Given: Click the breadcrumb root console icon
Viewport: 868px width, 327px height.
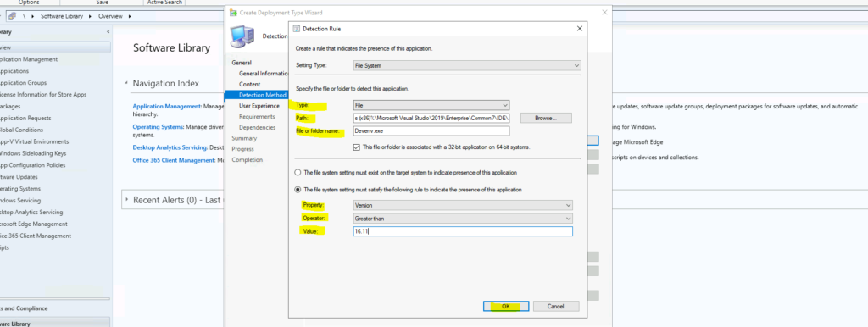Looking at the screenshot, I should tap(12, 16).
